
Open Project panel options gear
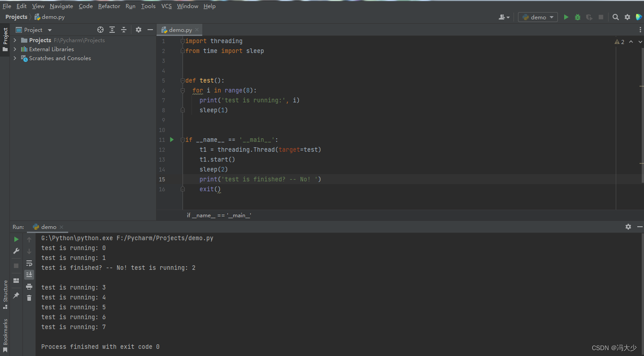139,30
